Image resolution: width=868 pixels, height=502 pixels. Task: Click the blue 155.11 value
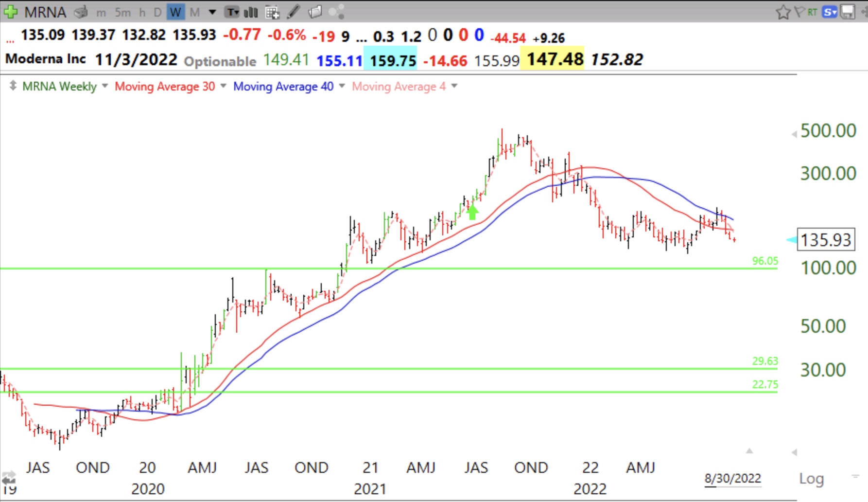click(x=339, y=61)
